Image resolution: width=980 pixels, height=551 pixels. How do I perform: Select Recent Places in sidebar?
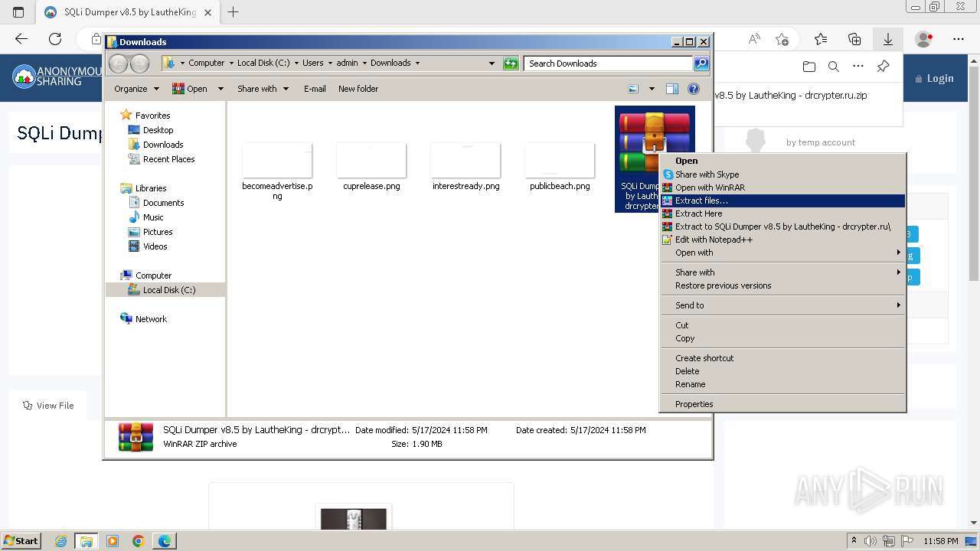168,159
